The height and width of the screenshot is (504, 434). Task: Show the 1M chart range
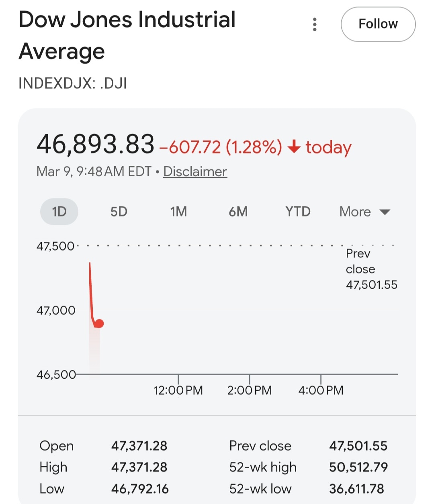(x=178, y=212)
